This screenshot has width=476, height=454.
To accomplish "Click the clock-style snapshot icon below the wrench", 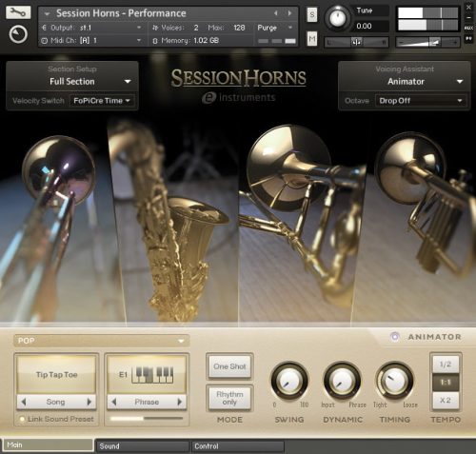I will click(x=18, y=34).
